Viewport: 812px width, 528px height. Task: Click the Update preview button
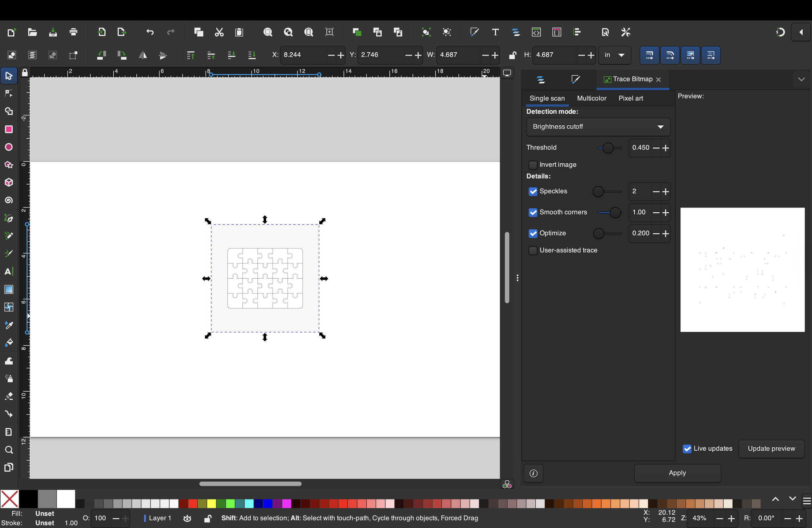771,448
